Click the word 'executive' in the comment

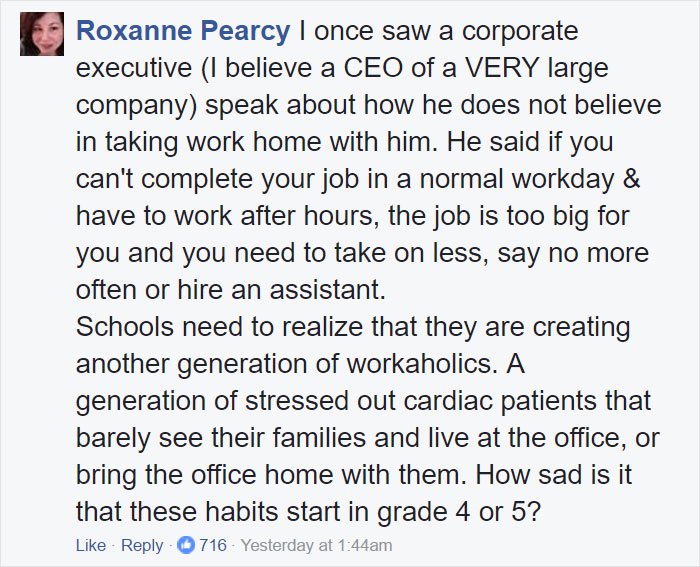[x=134, y=68]
